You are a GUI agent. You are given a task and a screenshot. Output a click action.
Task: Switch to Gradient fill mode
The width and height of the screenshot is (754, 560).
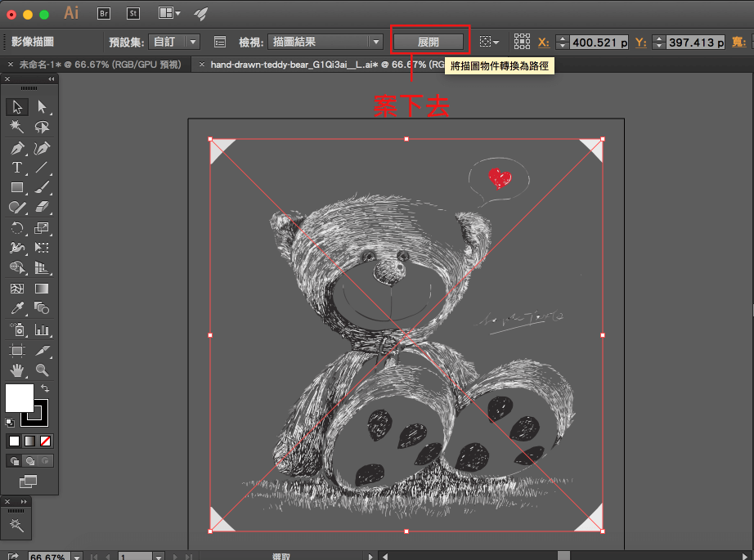pos(29,441)
